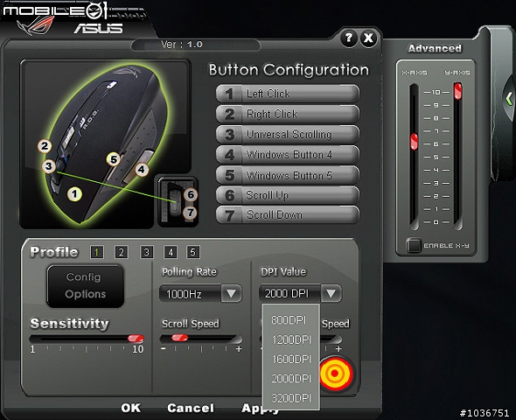Click the 2000 DPI value field
The image size is (516, 420).
point(289,293)
